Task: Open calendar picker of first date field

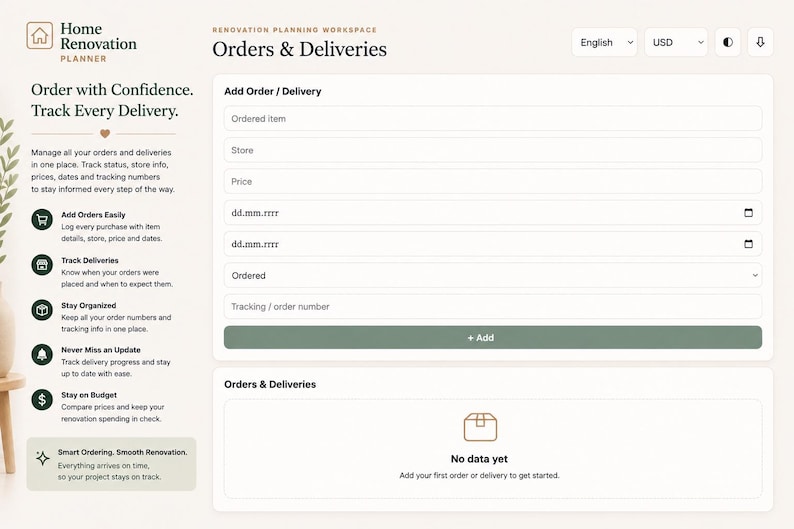Action: [x=748, y=213]
